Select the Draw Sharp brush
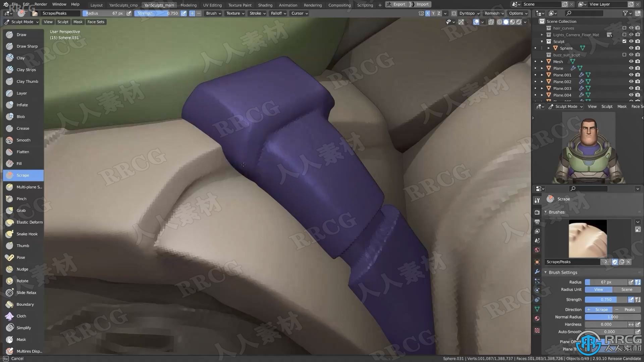Viewport: 644px width, 362px height. click(x=23, y=46)
